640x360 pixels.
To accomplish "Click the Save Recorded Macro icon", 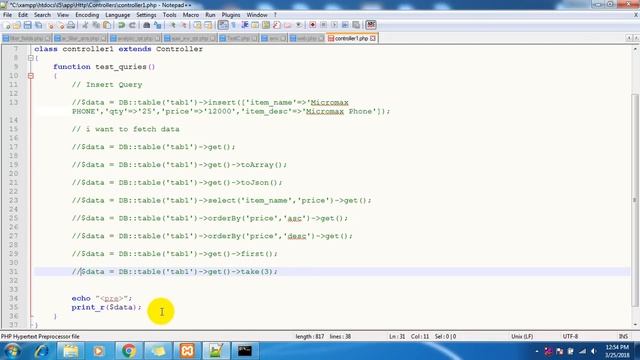I will (356, 25).
